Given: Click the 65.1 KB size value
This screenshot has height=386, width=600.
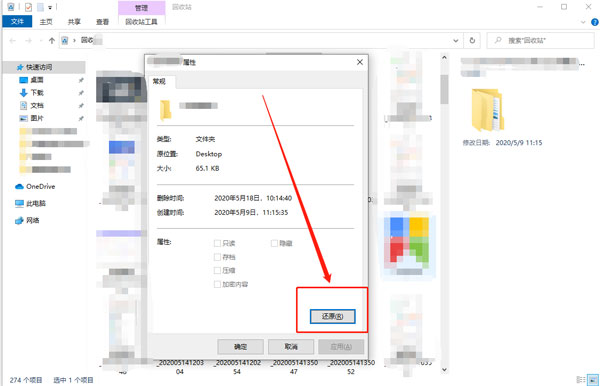Looking at the screenshot, I should click(x=207, y=168).
